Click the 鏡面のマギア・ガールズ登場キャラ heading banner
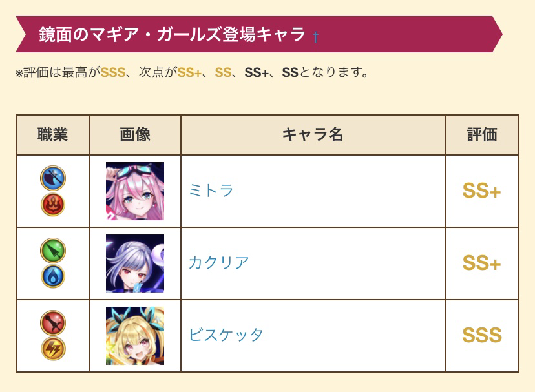 pyautogui.click(x=259, y=34)
